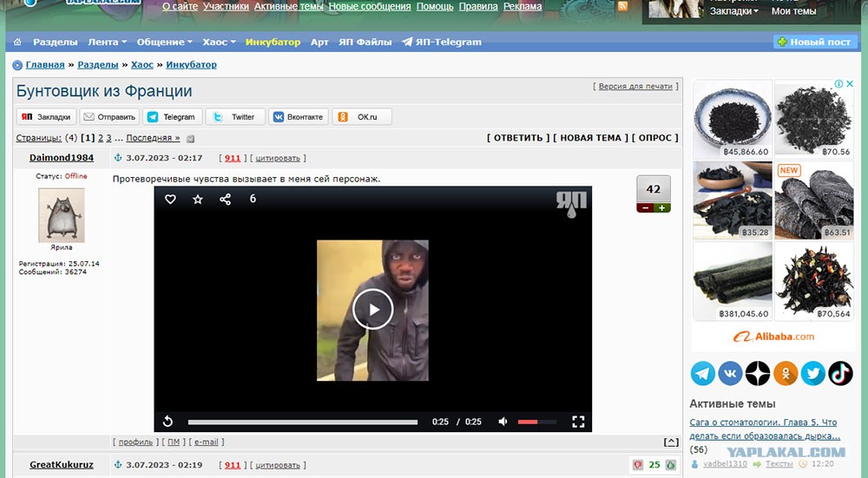Open the Лента dropdown menu
868x478 pixels.
click(x=108, y=42)
